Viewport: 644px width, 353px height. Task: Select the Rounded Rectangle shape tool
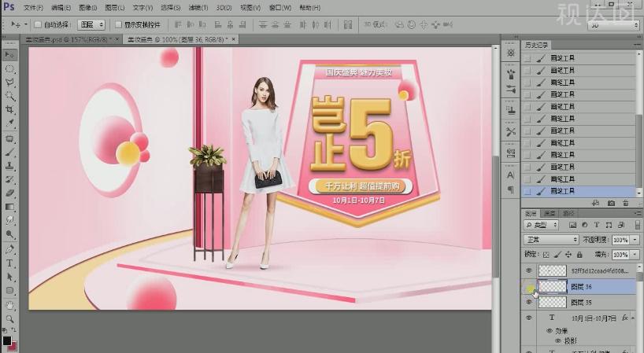(x=9, y=291)
